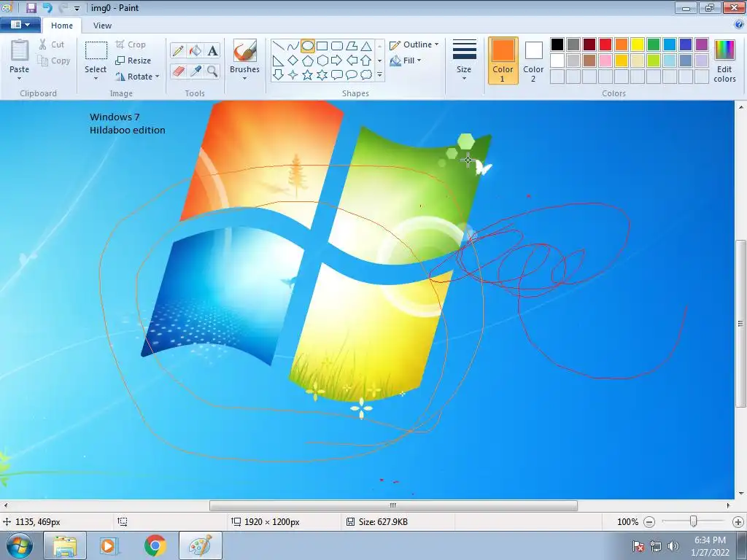The height and width of the screenshot is (560, 747).
Task: Open Paint Help question mark icon
Action: 740,25
